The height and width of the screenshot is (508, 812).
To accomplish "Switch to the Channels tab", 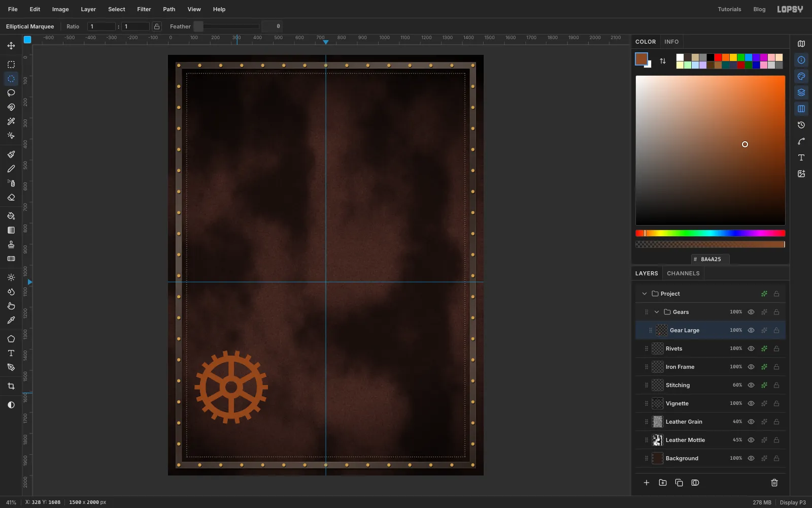I will pyautogui.click(x=683, y=273).
